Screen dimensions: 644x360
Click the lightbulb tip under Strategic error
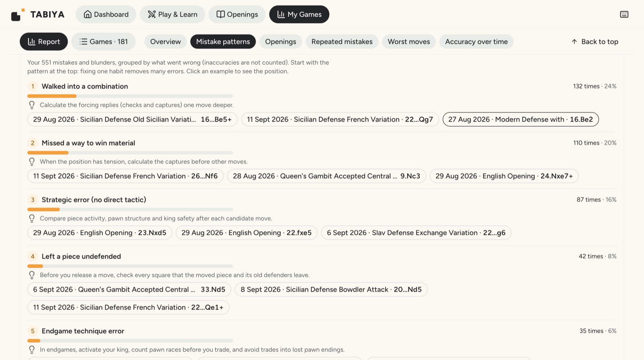click(x=32, y=218)
